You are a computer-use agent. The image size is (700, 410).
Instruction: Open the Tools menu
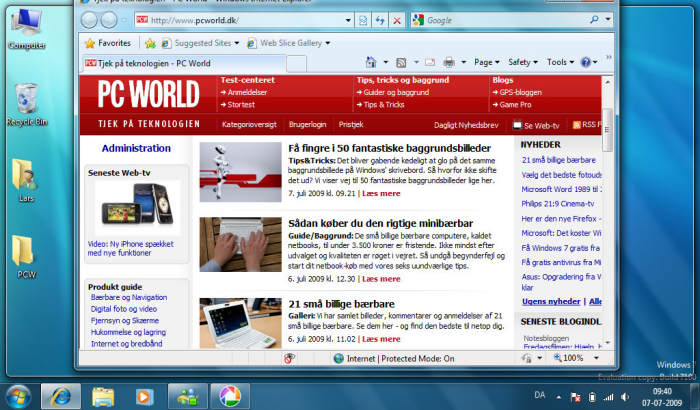[560, 63]
